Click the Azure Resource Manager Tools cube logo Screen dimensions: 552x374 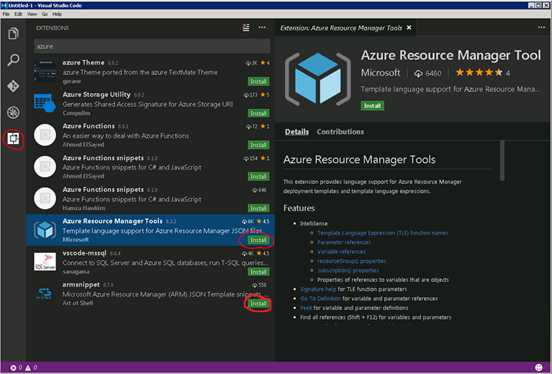tap(318, 78)
